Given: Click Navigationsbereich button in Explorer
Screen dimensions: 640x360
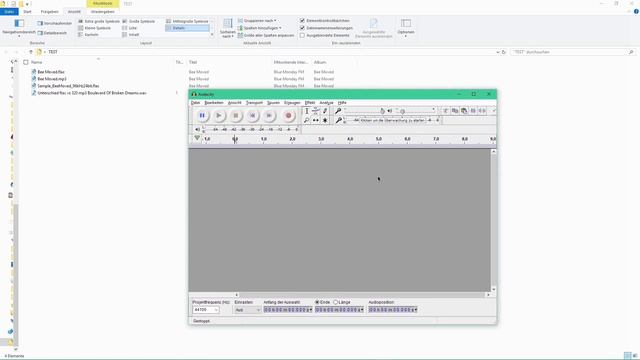Looking at the screenshot, I should pos(19,27).
